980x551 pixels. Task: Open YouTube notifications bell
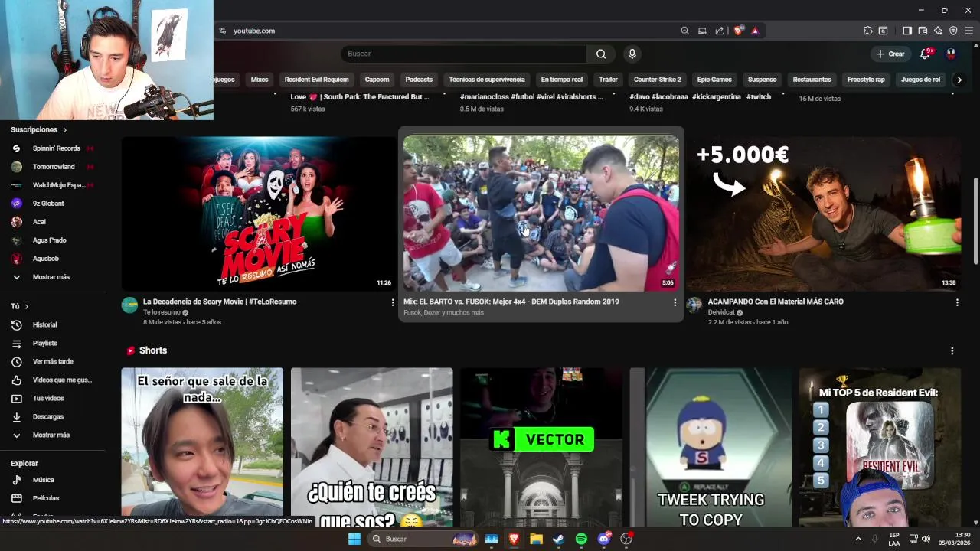tap(925, 54)
